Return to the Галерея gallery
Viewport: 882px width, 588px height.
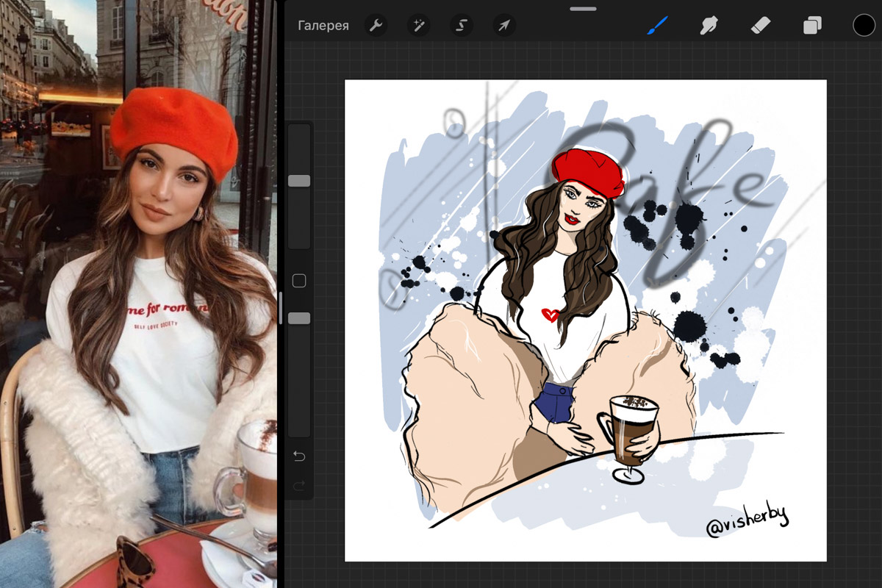(x=323, y=24)
